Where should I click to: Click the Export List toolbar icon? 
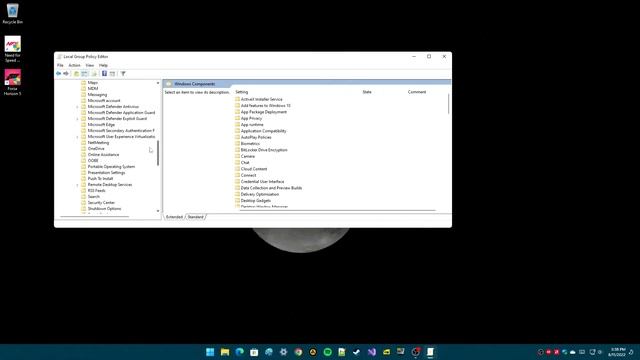pyautogui.click(x=94, y=74)
